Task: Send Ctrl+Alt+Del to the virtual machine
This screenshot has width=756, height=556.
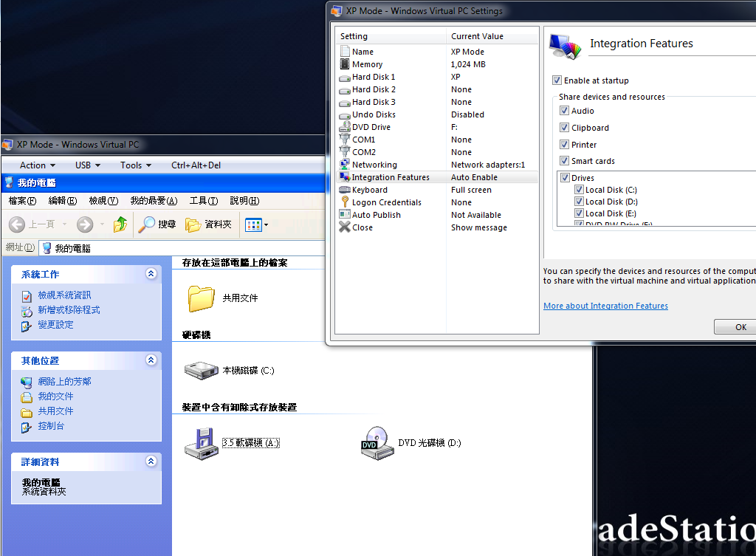Action: click(196, 165)
